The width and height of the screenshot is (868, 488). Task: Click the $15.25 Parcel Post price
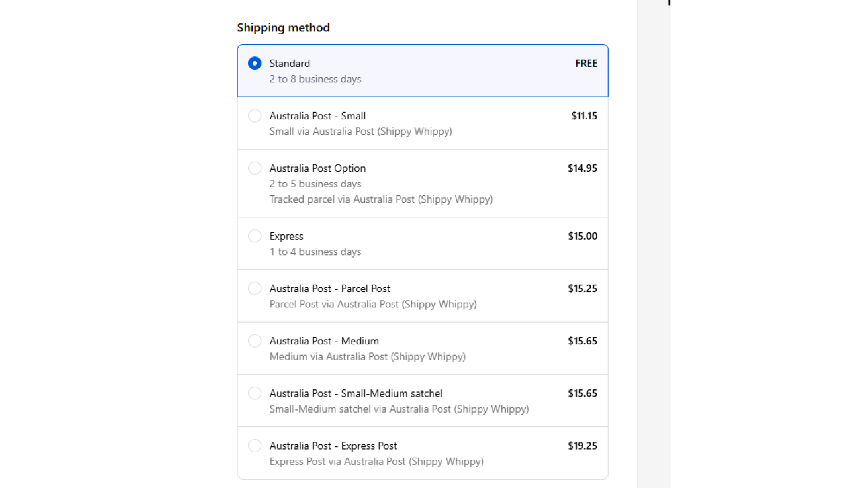pyautogui.click(x=583, y=288)
